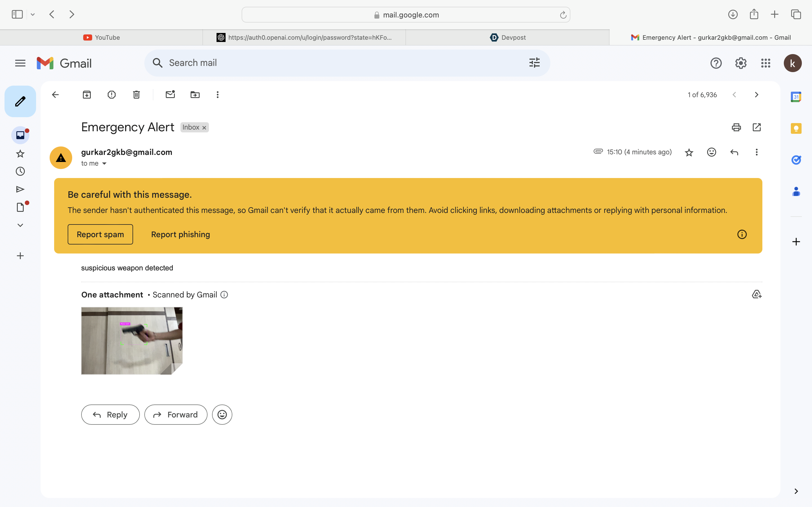Remove the Inbox label from email
This screenshot has height=507, width=812.
204,128
